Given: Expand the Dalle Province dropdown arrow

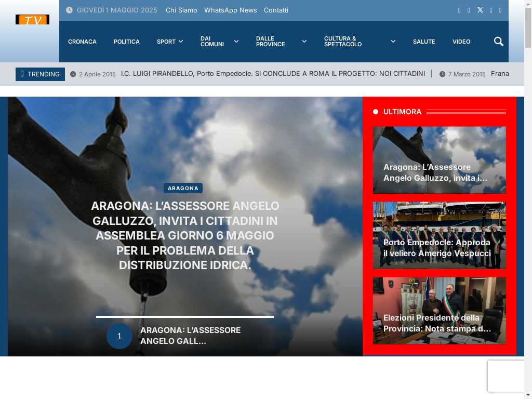Looking at the screenshot, I should [304, 42].
